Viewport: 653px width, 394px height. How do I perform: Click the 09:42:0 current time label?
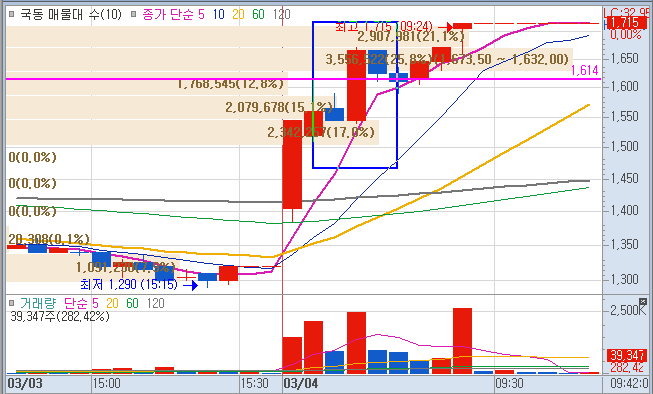click(629, 383)
